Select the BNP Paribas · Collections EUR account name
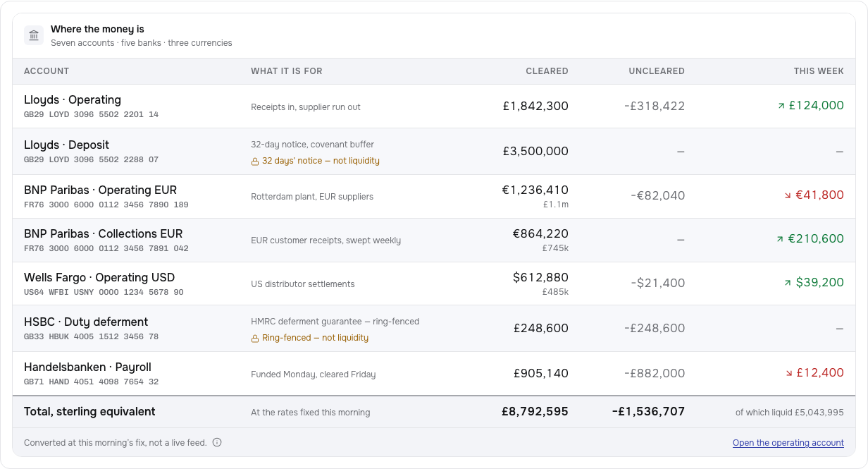868x469 pixels. tap(103, 234)
